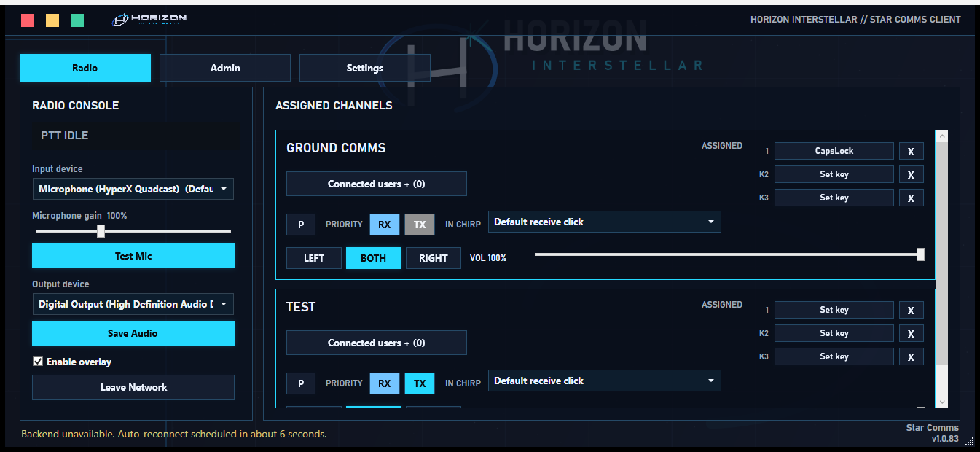The image size is (980, 452).
Task: Click the 'Backend unavailable' status message
Action: coord(174,434)
